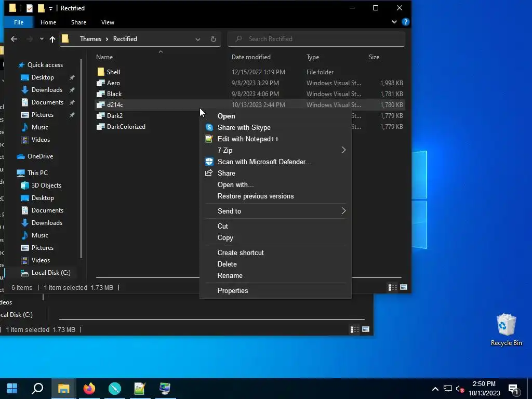Sort files by the Name column header
The height and width of the screenshot is (399, 532).
pos(104,57)
